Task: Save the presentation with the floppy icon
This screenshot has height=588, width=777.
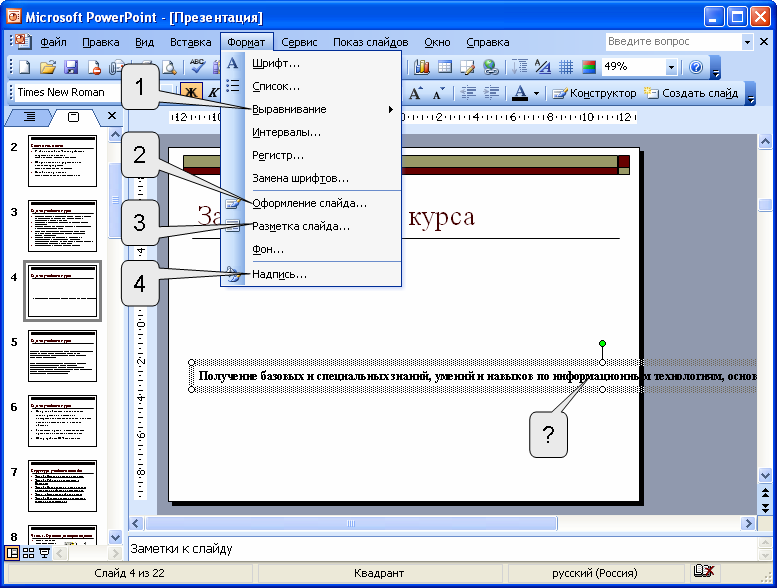Action: [71, 67]
